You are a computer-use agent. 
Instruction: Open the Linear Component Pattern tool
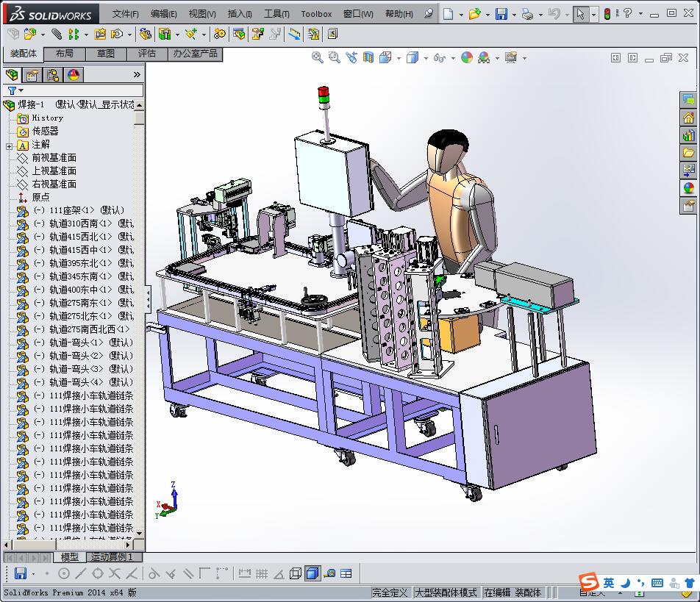(x=74, y=34)
